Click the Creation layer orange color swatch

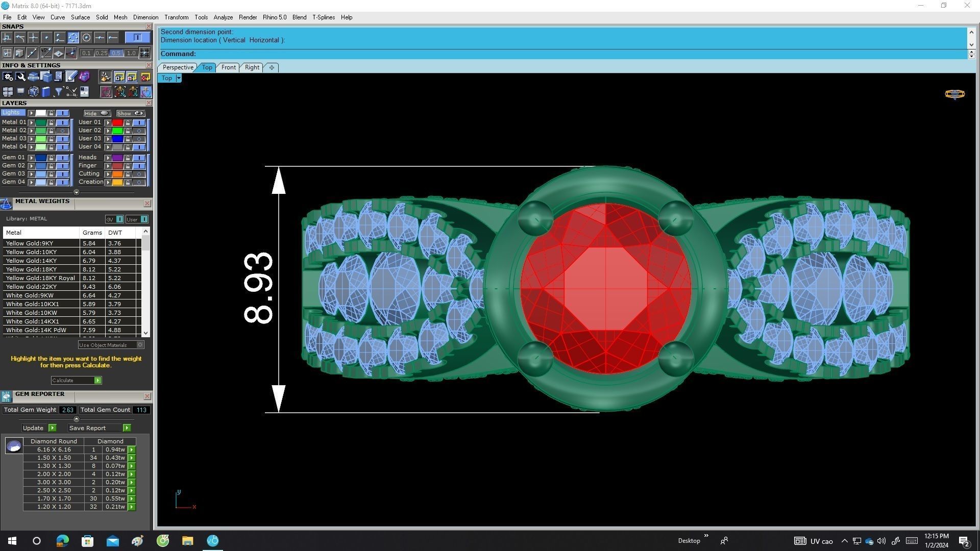tap(117, 182)
